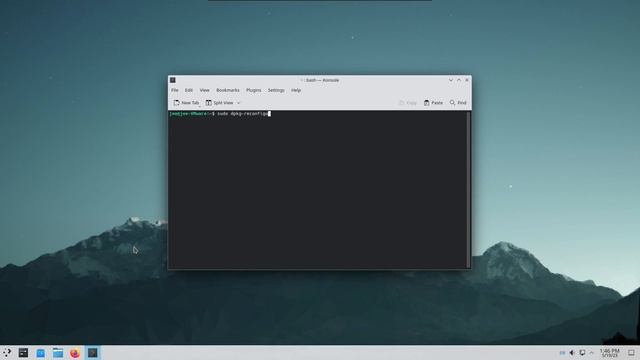The width and height of the screenshot is (640, 360).
Task: Open the keyboard layout tray indicator
Action: [x=562, y=353]
